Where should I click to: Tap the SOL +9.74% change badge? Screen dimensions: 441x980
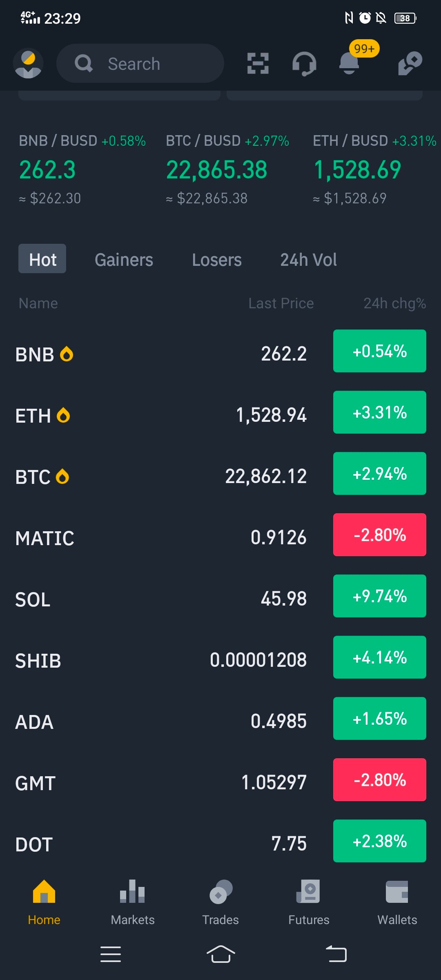coord(380,596)
